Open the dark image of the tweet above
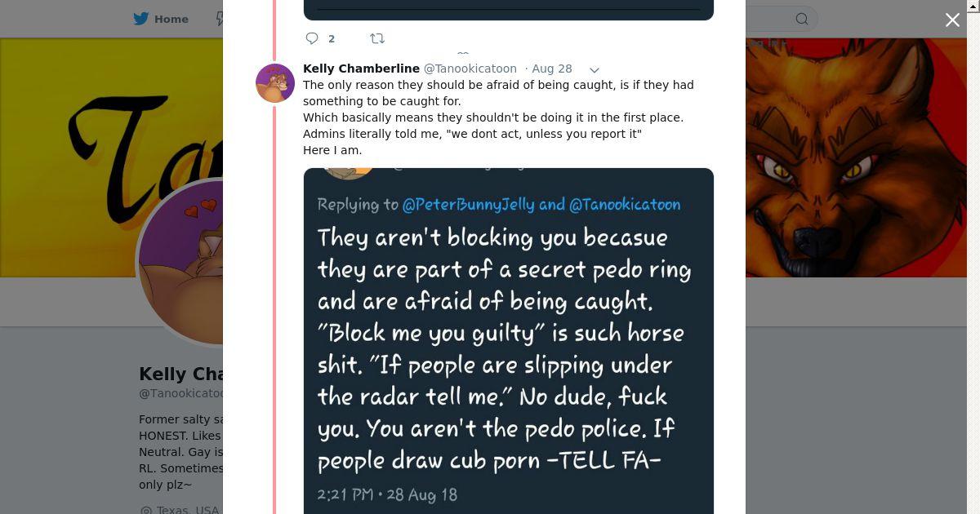 (x=508, y=10)
